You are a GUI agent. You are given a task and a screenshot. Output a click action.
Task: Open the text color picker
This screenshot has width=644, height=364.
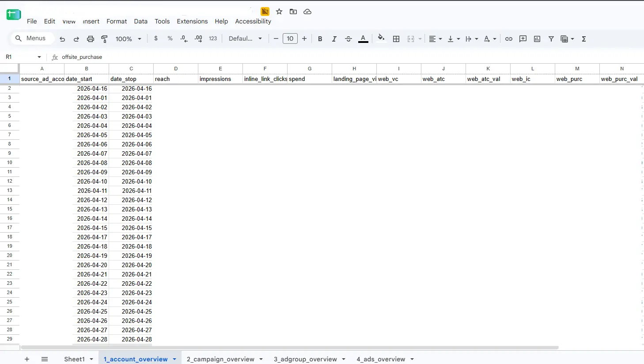tap(363, 39)
